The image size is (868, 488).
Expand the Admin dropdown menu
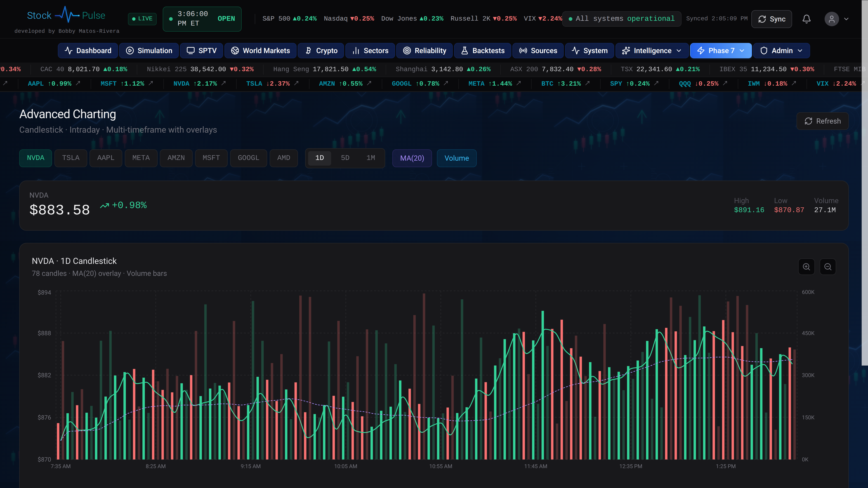[781, 51]
